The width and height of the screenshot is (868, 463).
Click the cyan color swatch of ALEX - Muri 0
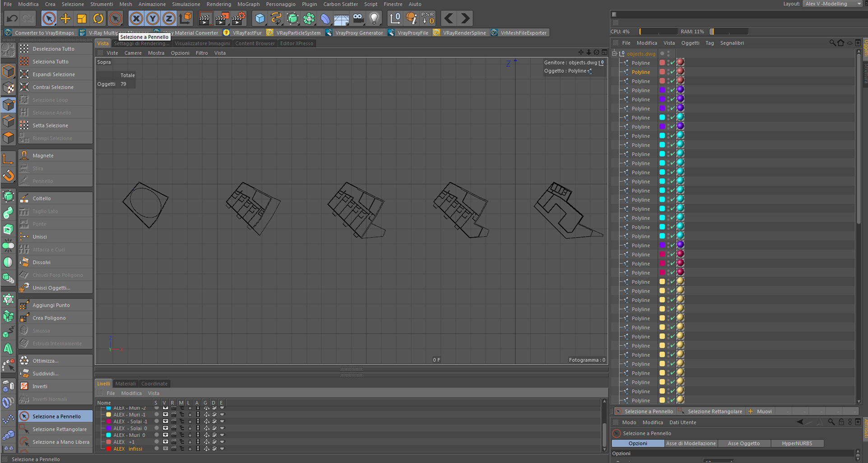tap(108, 435)
